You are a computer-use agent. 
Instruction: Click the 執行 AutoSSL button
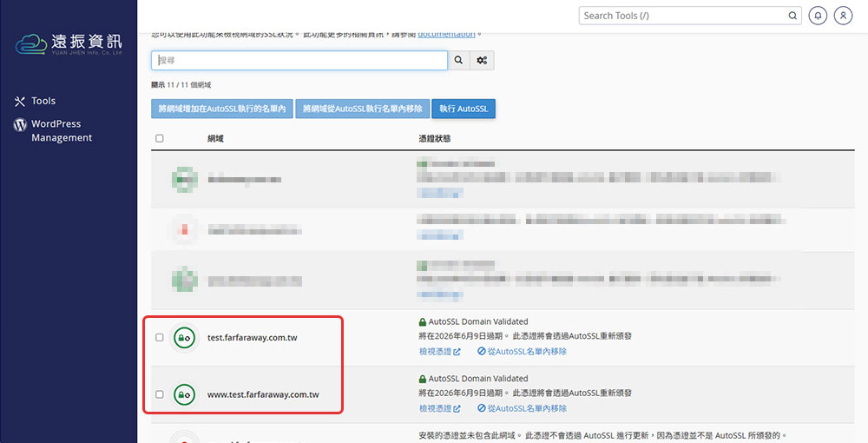464,109
